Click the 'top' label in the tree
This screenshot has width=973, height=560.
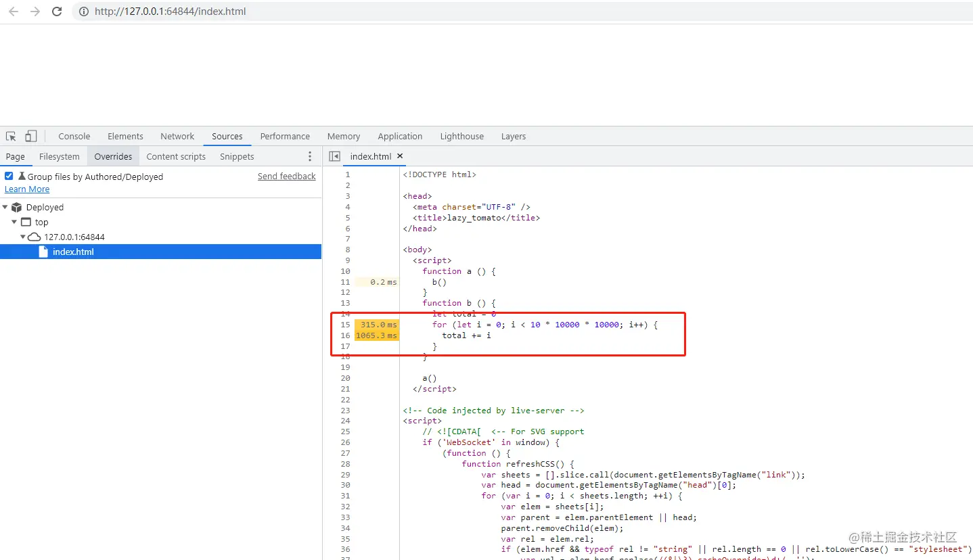(42, 222)
